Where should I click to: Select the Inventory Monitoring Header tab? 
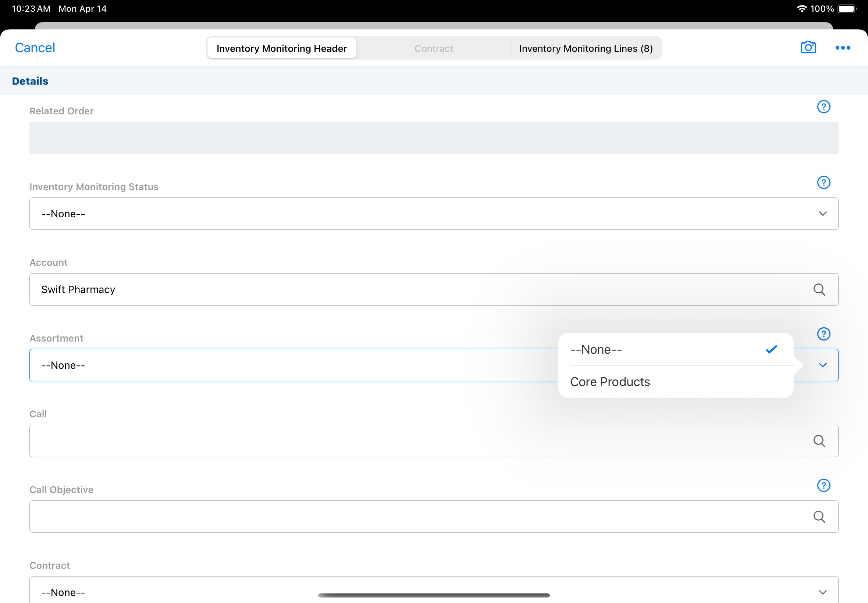281,49
